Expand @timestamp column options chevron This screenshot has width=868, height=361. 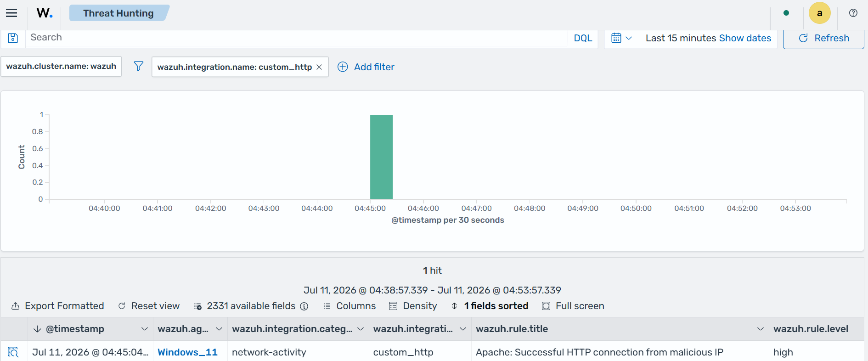[144, 329]
